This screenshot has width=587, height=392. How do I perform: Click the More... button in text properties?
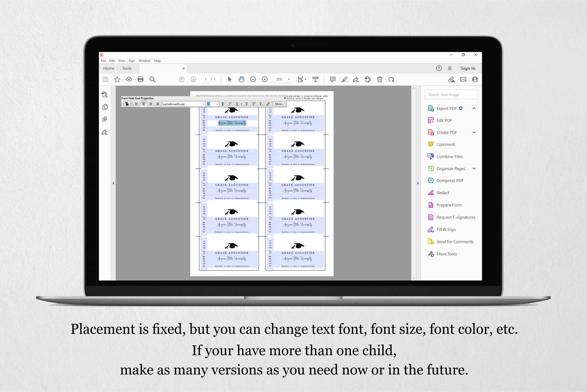[279, 104]
